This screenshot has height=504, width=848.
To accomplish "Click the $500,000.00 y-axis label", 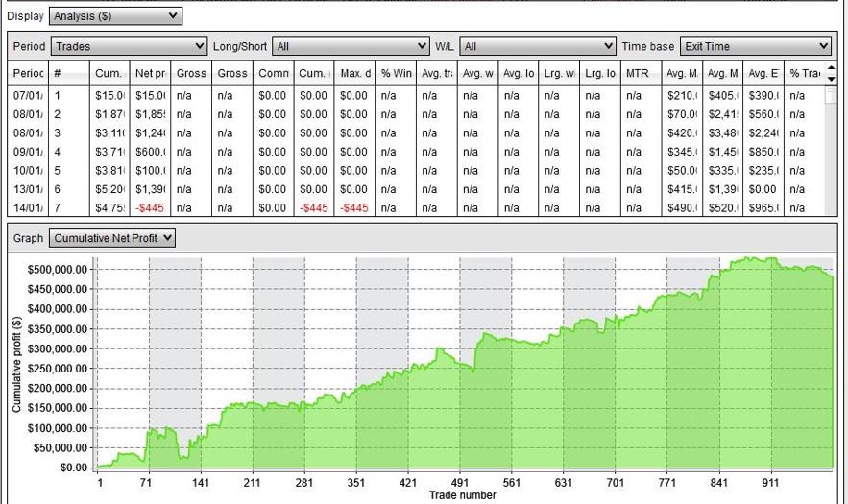I will pos(58,270).
